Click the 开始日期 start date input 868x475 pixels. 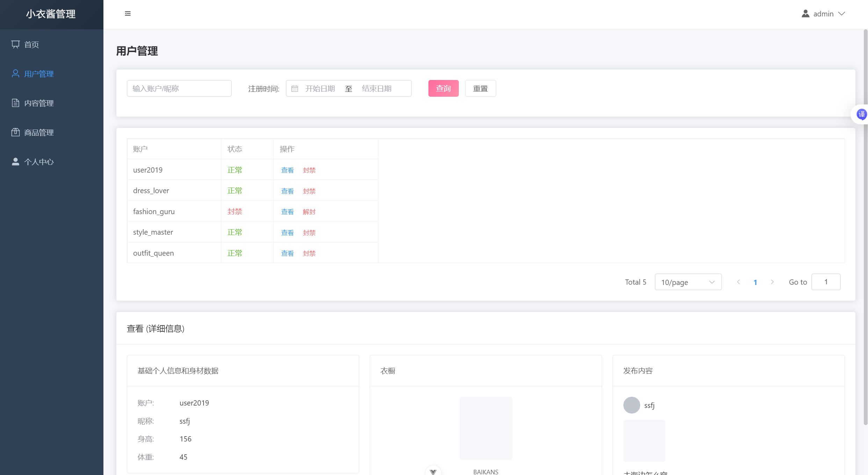320,89
